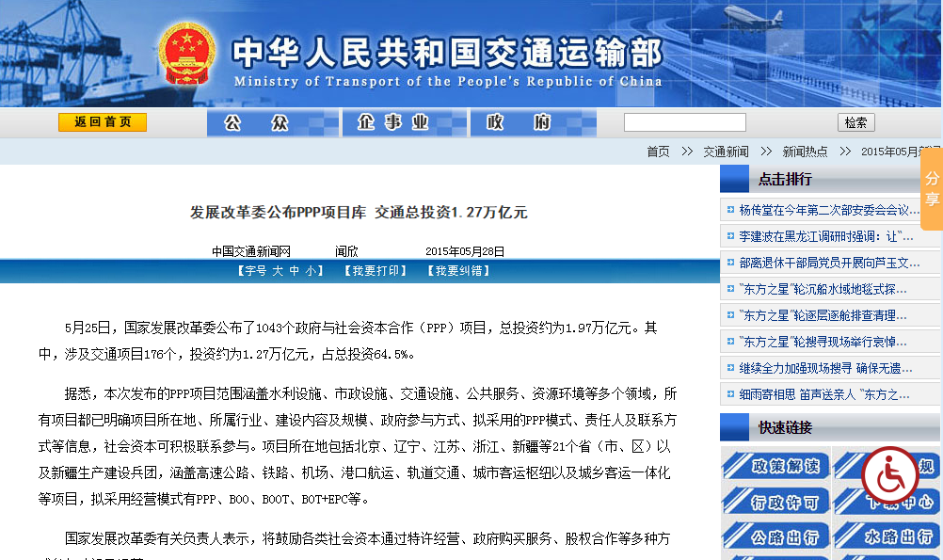
Task: Click the date 2015年05月28日
Action: point(465,251)
